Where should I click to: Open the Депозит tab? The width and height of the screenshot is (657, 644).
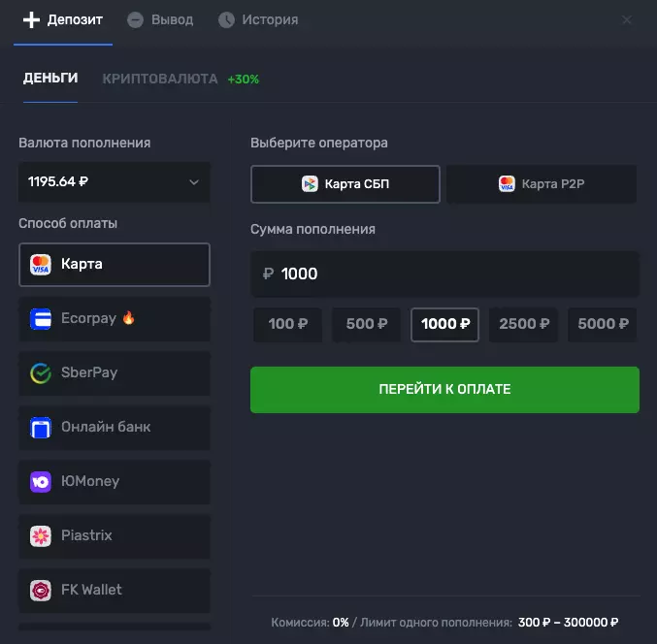click(64, 19)
